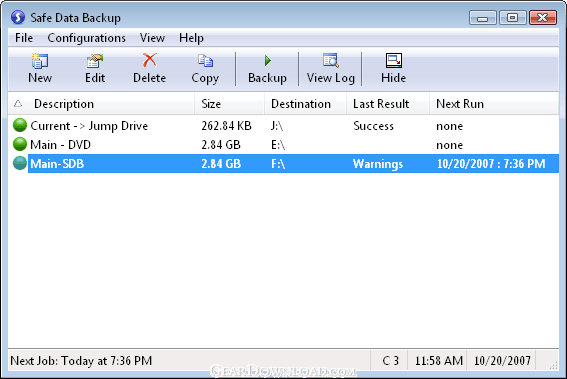The width and height of the screenshot is (567, 379).
Task: Click the Edit configuration toolbar icon
Action: point(95,61)
